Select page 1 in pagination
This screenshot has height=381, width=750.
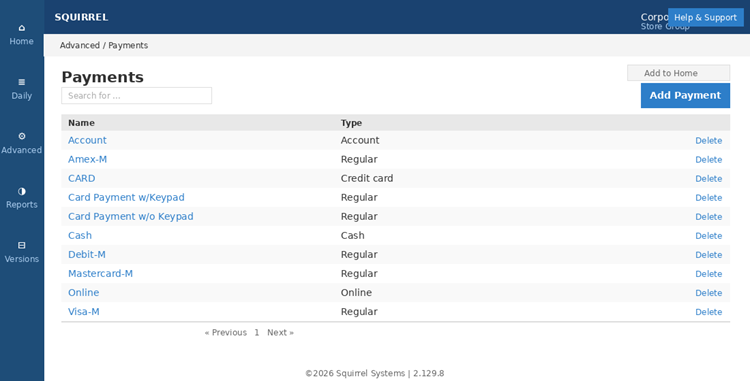click(x=257, y=333)
